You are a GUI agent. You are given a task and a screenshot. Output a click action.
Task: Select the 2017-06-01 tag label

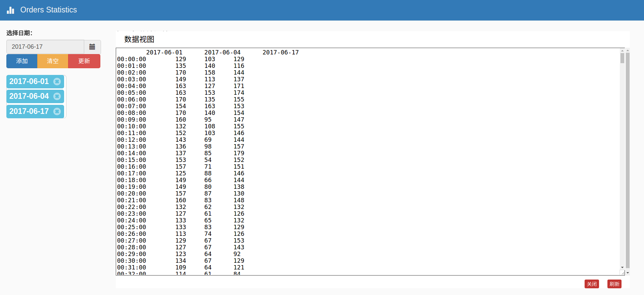(x=29, y=82)
